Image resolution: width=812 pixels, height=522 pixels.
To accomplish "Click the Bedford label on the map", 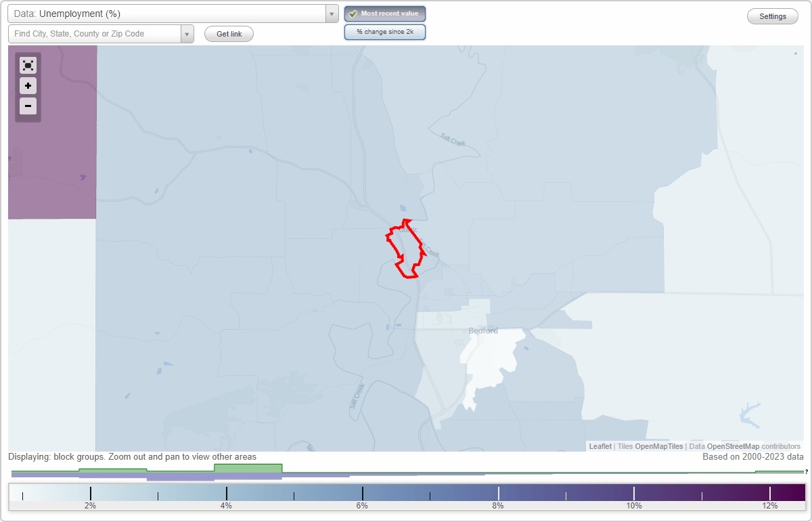I will tap(483, 330).
